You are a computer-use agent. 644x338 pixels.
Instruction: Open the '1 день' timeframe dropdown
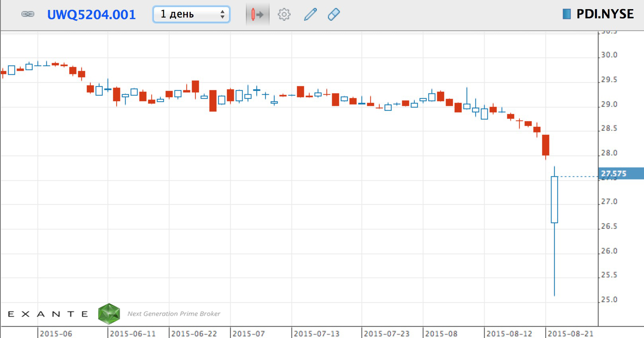[x=191, y=14]
